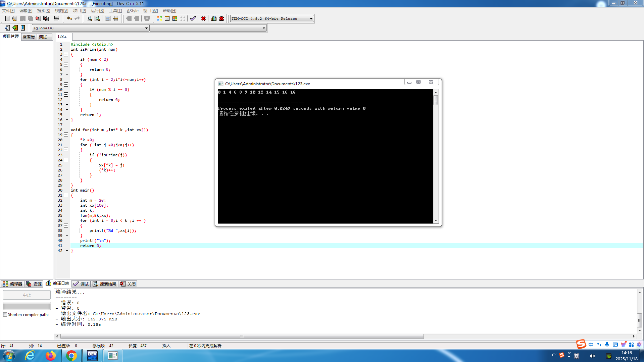Open the 工具[T] menu

click(115, 11)
